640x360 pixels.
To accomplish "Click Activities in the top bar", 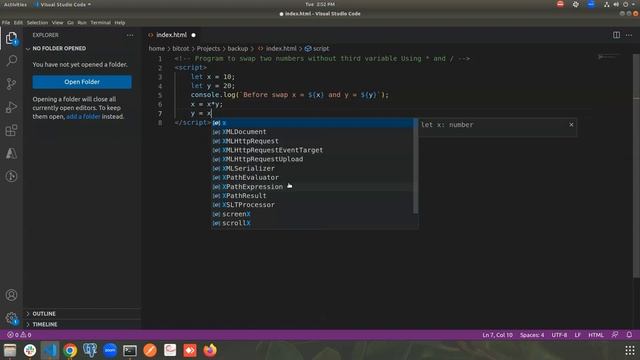I will (x=15, y=4).
